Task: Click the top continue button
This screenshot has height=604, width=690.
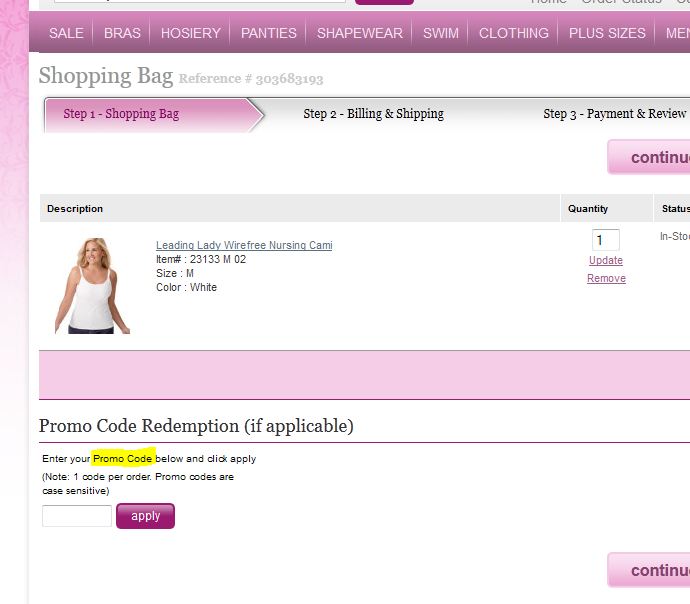Action: (649, 157)
